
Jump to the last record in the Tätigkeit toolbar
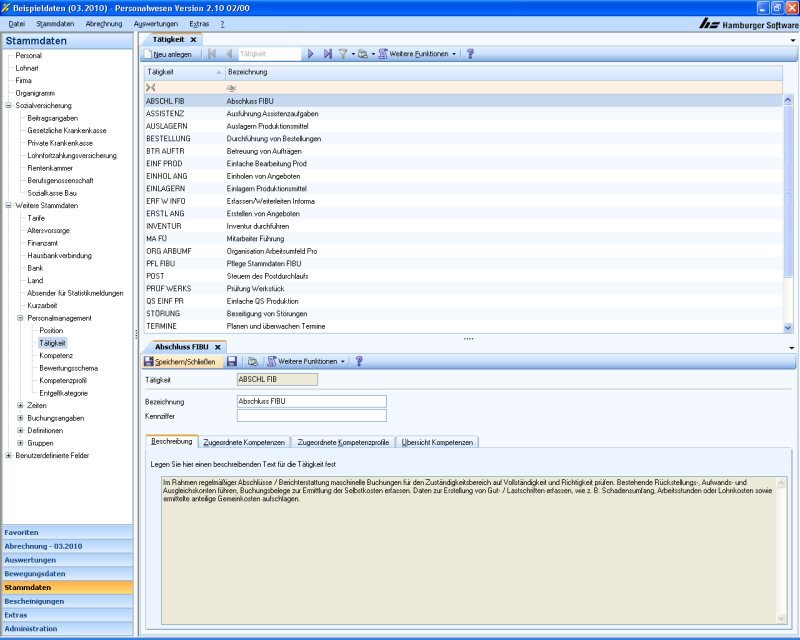coord(327,54)
